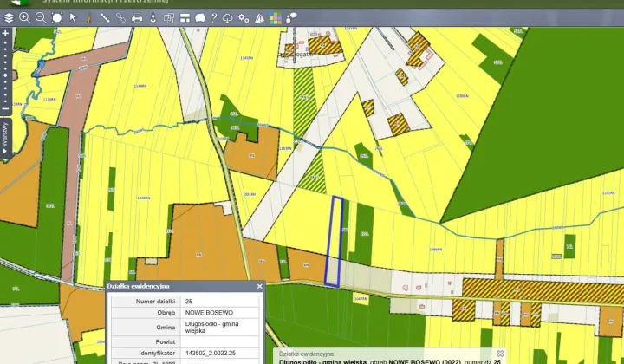
Task: Click the cloud download icon
Action: coord(228,17)
